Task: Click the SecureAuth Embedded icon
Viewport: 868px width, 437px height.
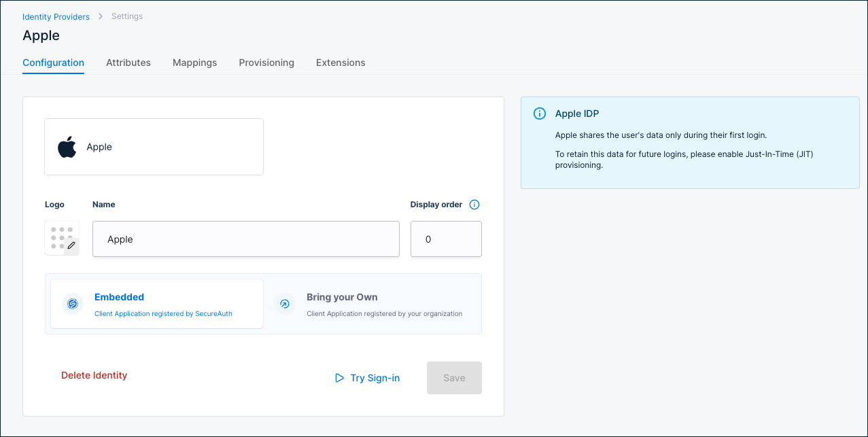Action: pos(72,304)
